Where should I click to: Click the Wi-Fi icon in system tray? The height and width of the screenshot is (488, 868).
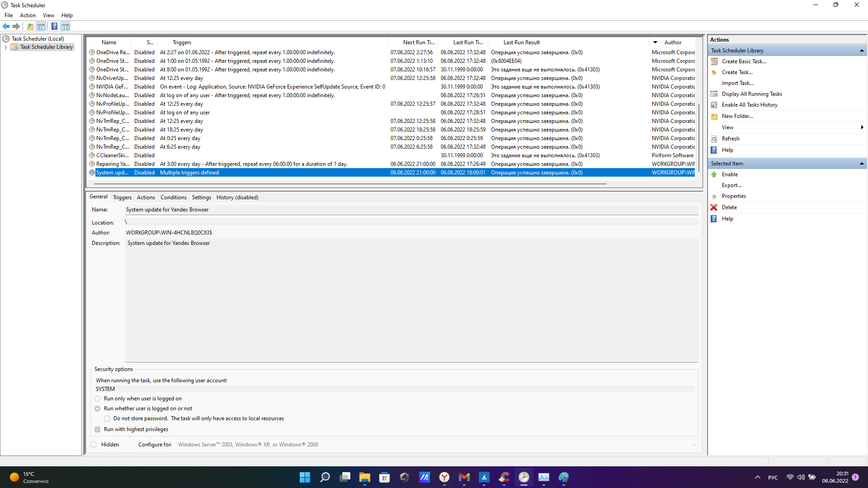[790, 477]
